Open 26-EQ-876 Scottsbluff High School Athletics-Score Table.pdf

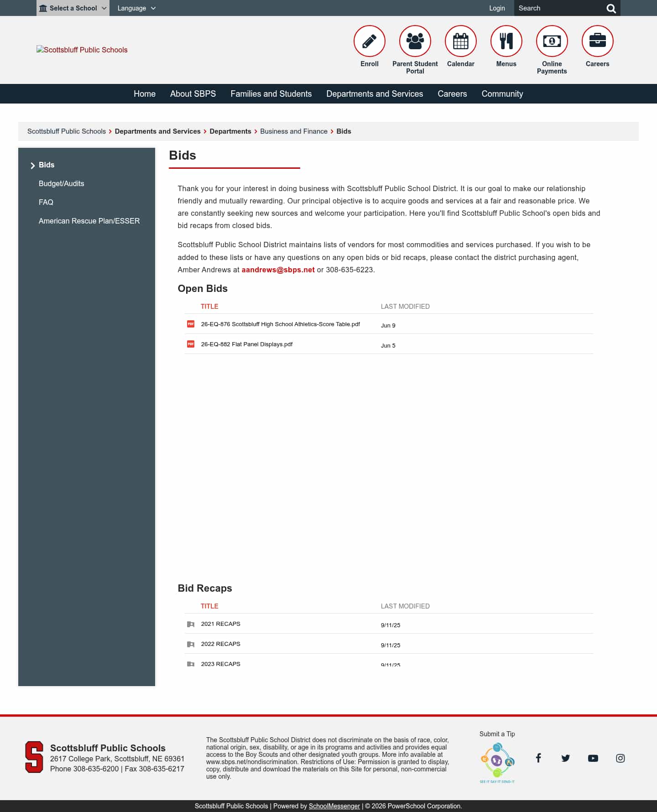(281, 324)
